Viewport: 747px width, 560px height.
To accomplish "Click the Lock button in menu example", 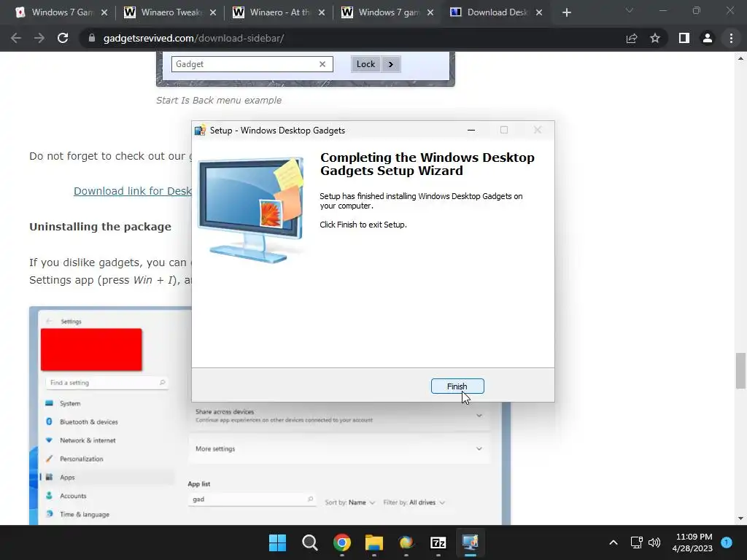I will point(366,64).
